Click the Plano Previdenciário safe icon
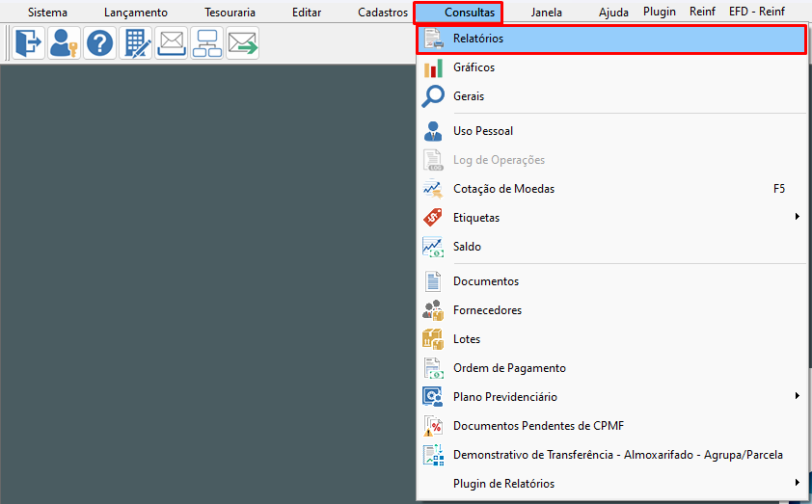Screen dimensions: 812x504 tap(433, 397)
